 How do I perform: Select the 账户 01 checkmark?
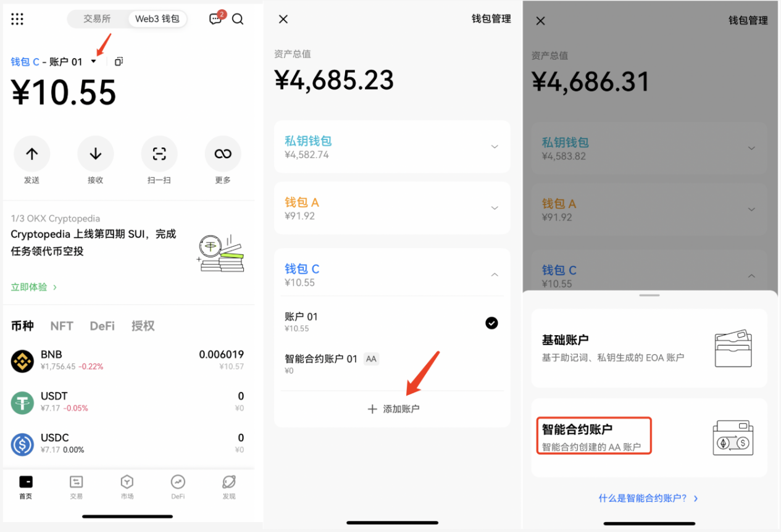[491, 323]
